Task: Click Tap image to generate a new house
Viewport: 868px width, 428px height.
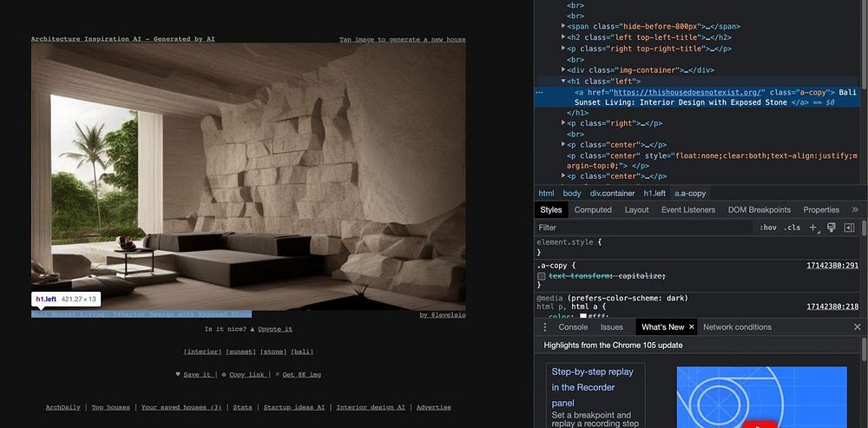Action: click(403, 39)
